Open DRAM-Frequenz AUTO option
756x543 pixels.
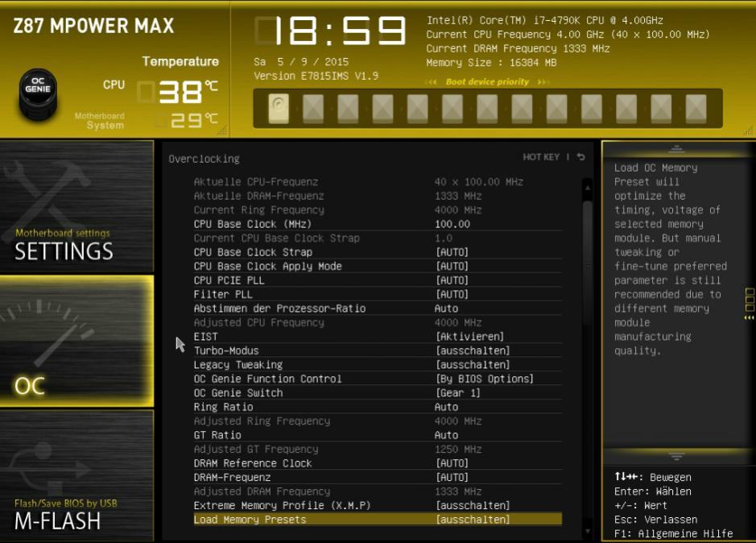452,477
